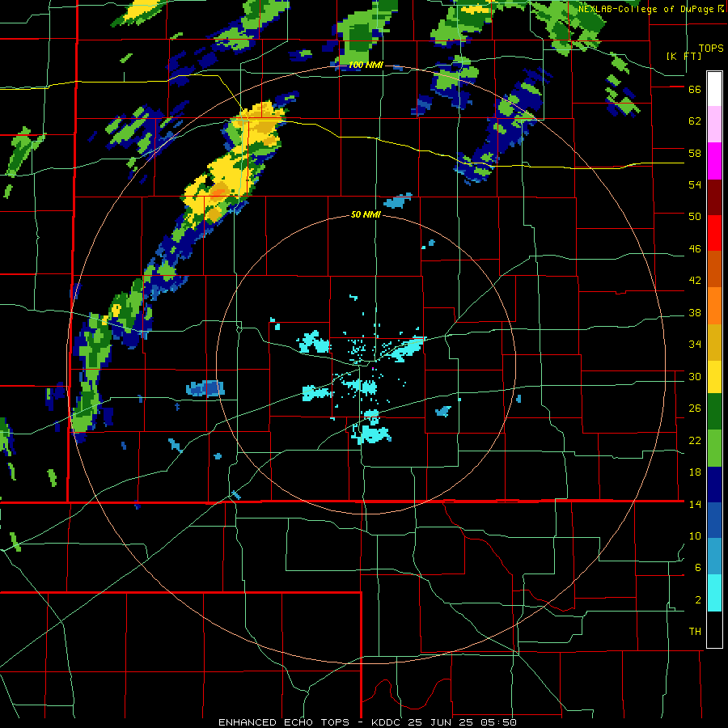Screen dimensions: 728x728
Task: Click the NEXLAB-College of DuPage credit
Action: pos(650,9)
